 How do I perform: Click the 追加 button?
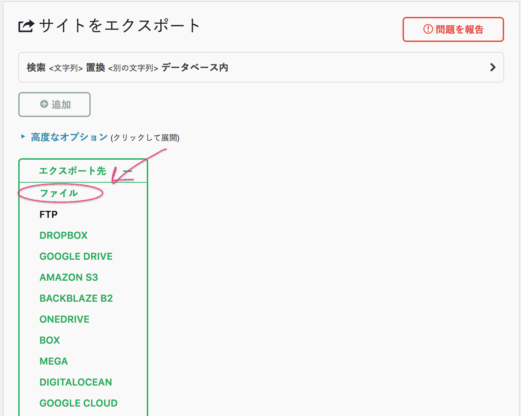click(54, 104)
